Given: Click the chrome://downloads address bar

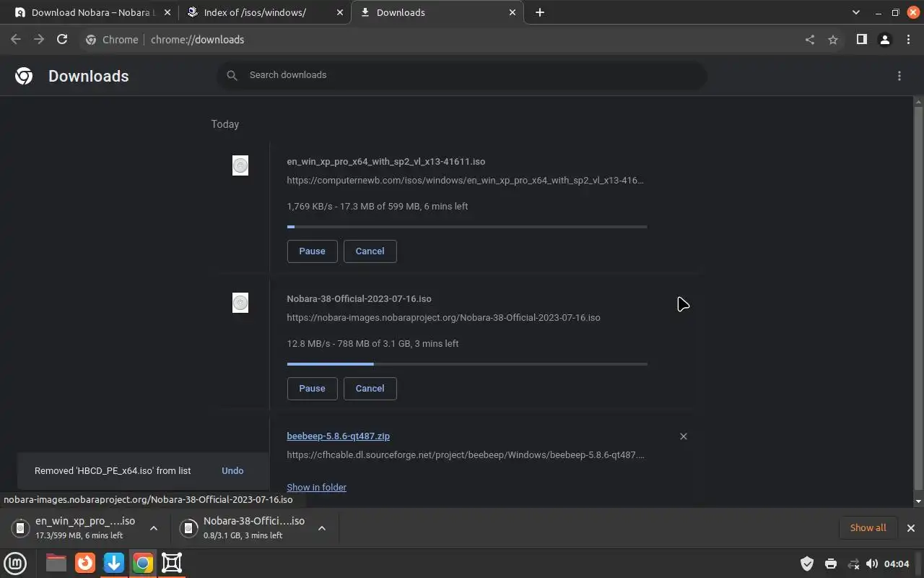Looking at the screenshot, I should click(440, 40).
